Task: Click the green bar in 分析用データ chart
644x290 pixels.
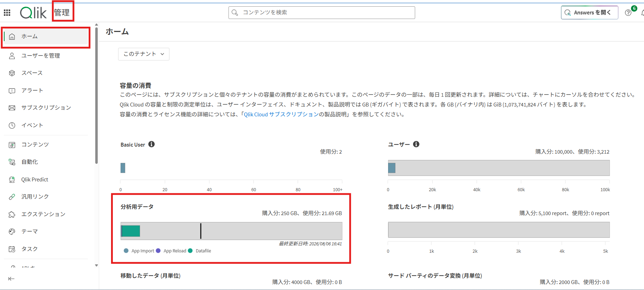Action: 131,231
